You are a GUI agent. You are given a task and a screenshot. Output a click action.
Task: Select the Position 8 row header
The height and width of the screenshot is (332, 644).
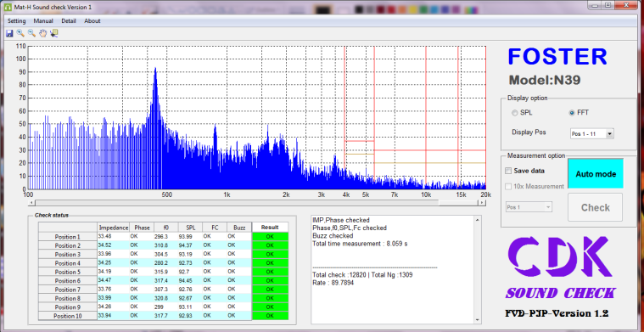(68, 299)
